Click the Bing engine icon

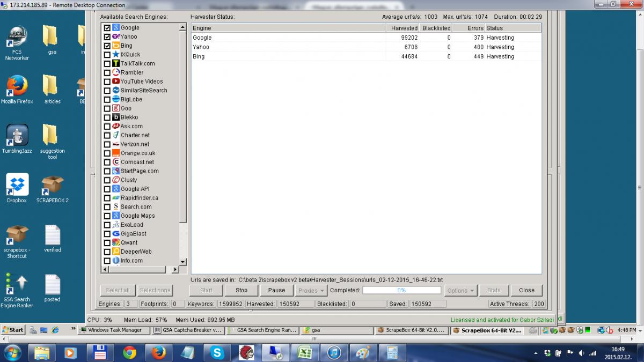tap(115, 46)
